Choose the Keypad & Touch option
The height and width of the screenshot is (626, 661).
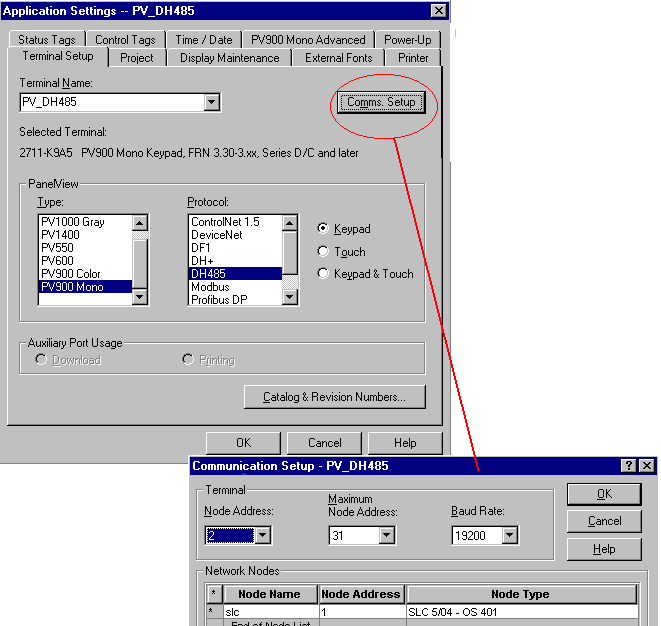coord(323,274)
